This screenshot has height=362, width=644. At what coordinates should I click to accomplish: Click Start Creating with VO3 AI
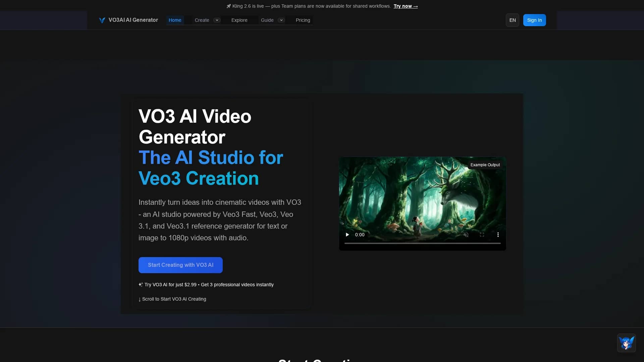pos(180,265)
